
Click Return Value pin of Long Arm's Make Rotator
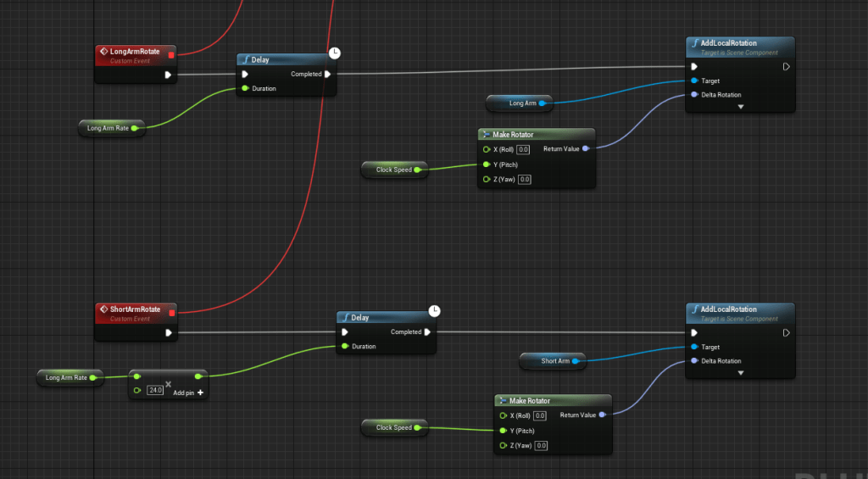coord(586,148)
